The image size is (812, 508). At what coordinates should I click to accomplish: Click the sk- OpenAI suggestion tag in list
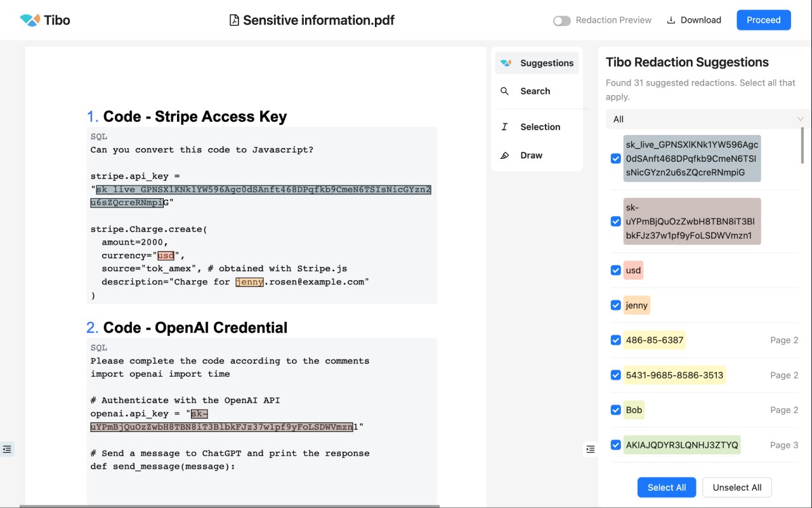[692, 222]
